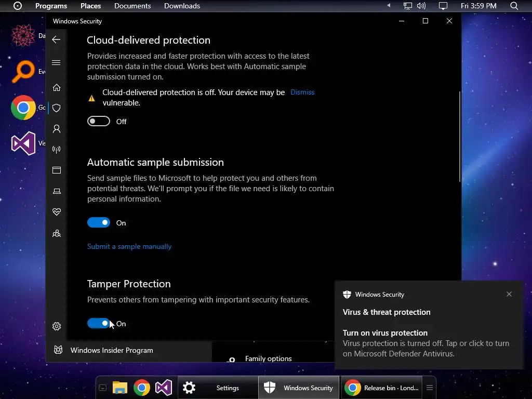Open the Documents menu
The height and width of the screenshot is (399, 532).
click(132, 6)
